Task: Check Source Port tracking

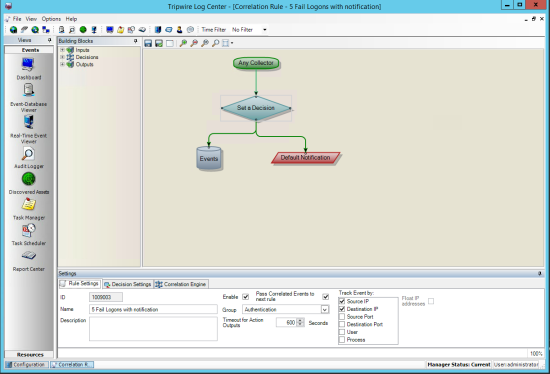Action: pyautogui.click(x=342, y=317)
